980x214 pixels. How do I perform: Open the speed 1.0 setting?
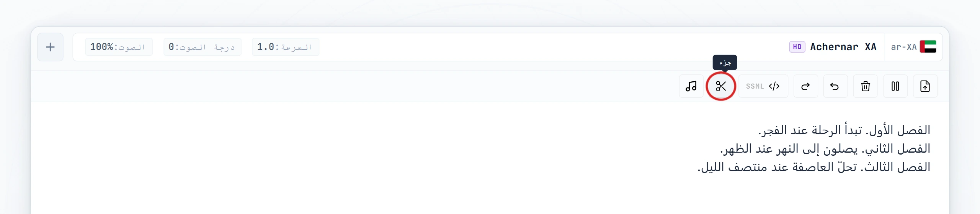285,47
